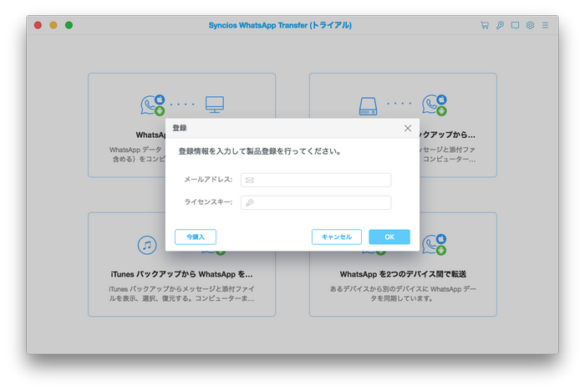This screenshot has width=585, height=392.
Task: Click the iTunes music note icon
Action: pos(147,245)
